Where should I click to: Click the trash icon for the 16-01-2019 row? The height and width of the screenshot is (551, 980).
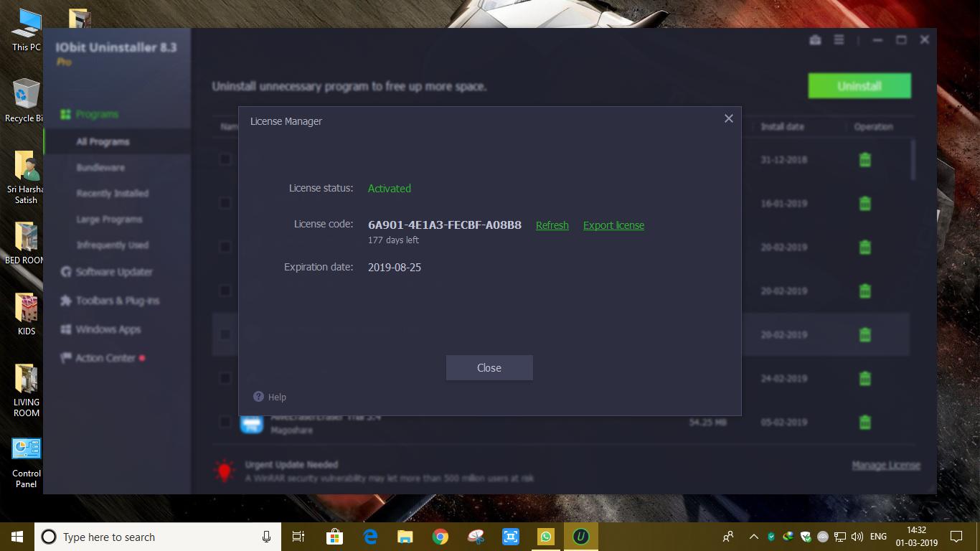pos(865,203)
